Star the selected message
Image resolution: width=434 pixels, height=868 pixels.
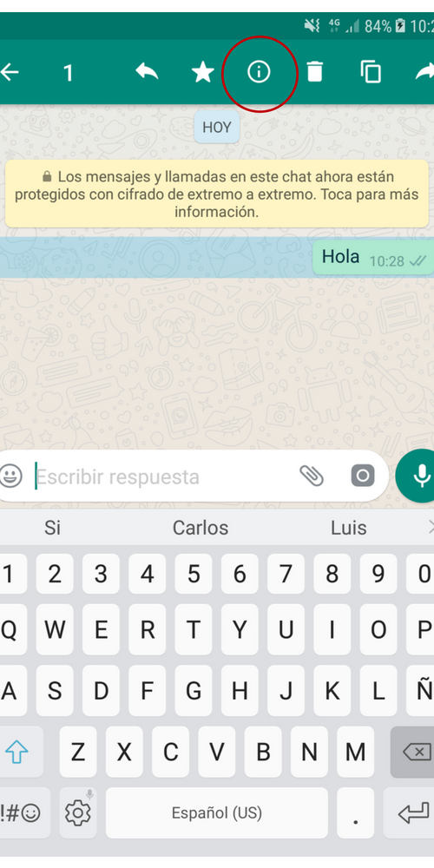click(x=202, y=72)
